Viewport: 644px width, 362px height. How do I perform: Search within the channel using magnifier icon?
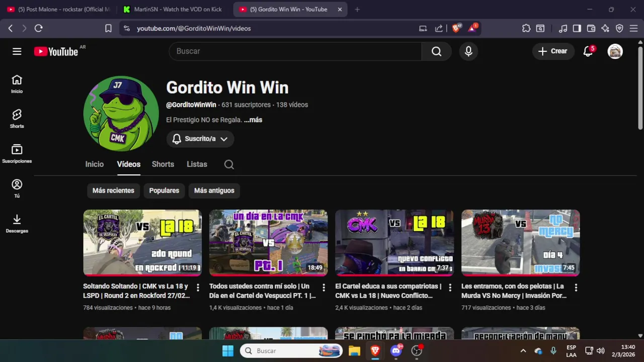229,164
